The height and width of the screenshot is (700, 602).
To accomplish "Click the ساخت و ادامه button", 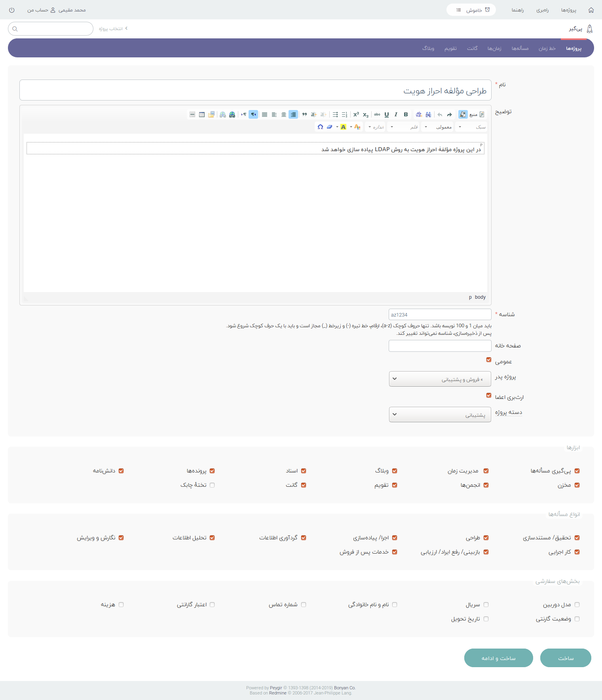I will pos(499,658).
